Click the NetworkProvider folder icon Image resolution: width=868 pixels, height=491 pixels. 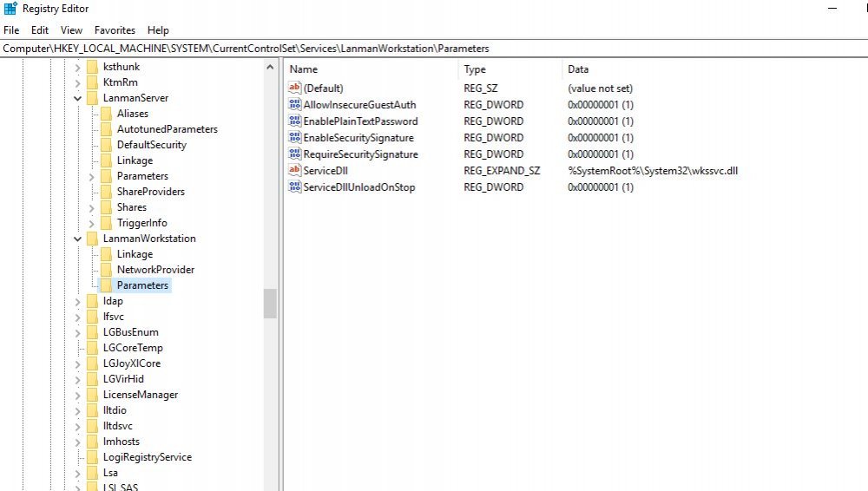tap(106, 270)
